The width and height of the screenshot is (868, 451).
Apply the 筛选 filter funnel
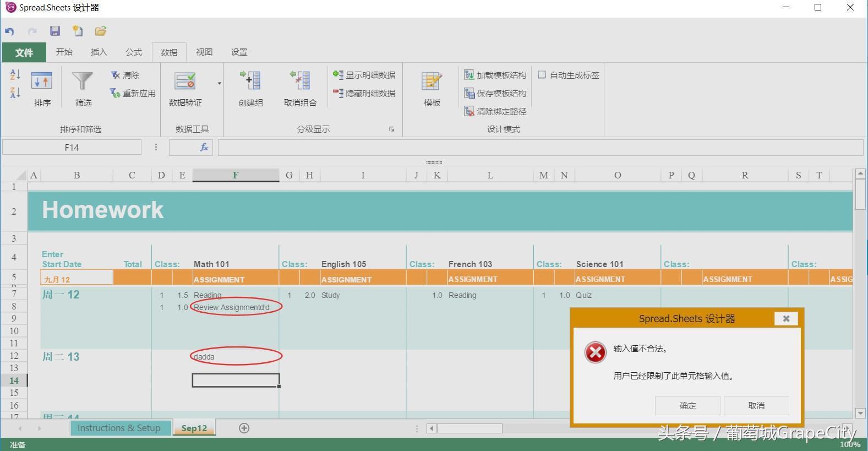point(83,89)
